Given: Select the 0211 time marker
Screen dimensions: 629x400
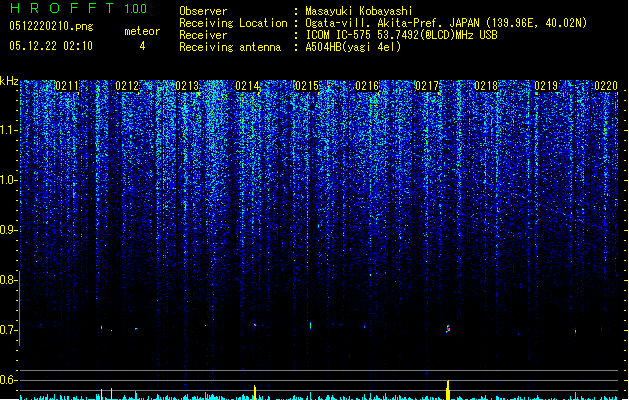Looking at the screenshot, I should (67, 86).
